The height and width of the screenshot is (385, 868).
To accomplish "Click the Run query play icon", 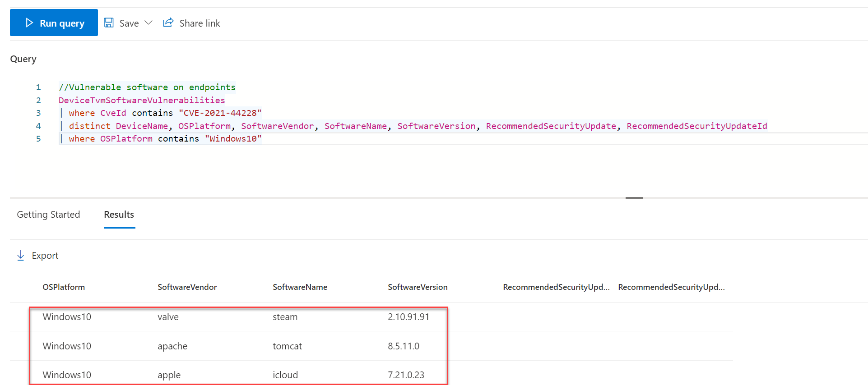I will tap(29, 23).
